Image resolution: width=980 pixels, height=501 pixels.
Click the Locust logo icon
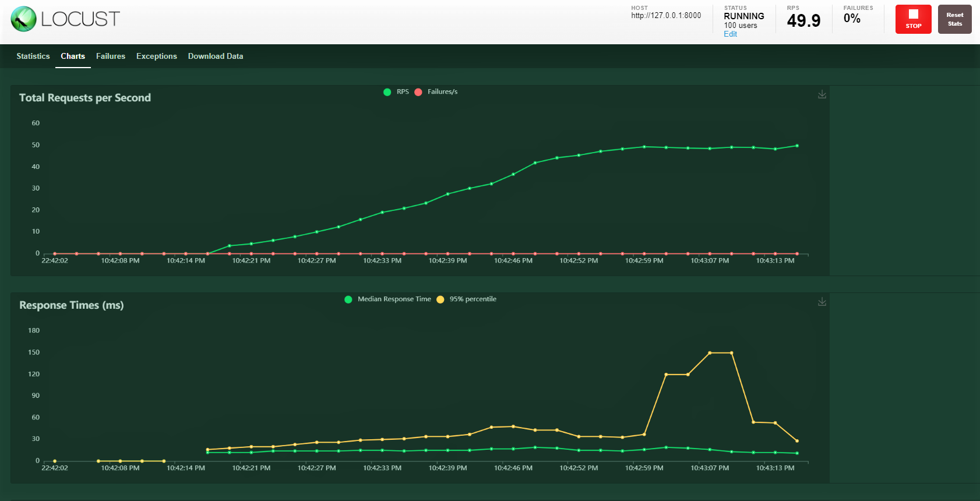pos(23,19)
